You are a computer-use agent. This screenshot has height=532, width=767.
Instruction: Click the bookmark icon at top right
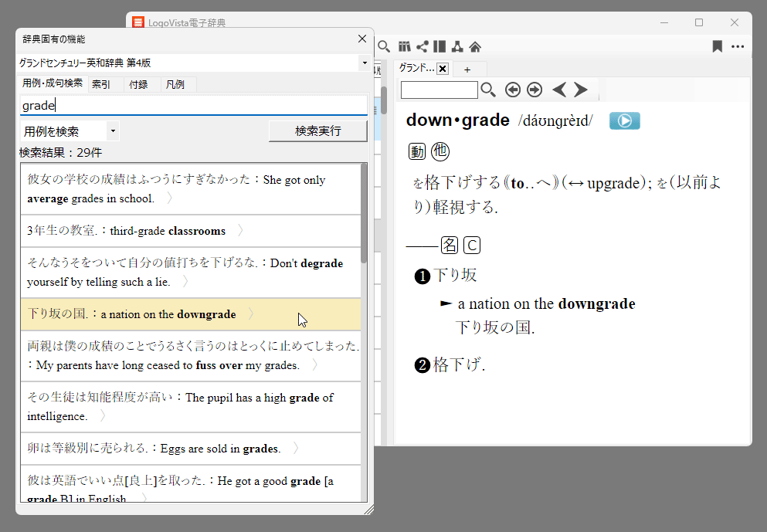(x=717, y=46)
